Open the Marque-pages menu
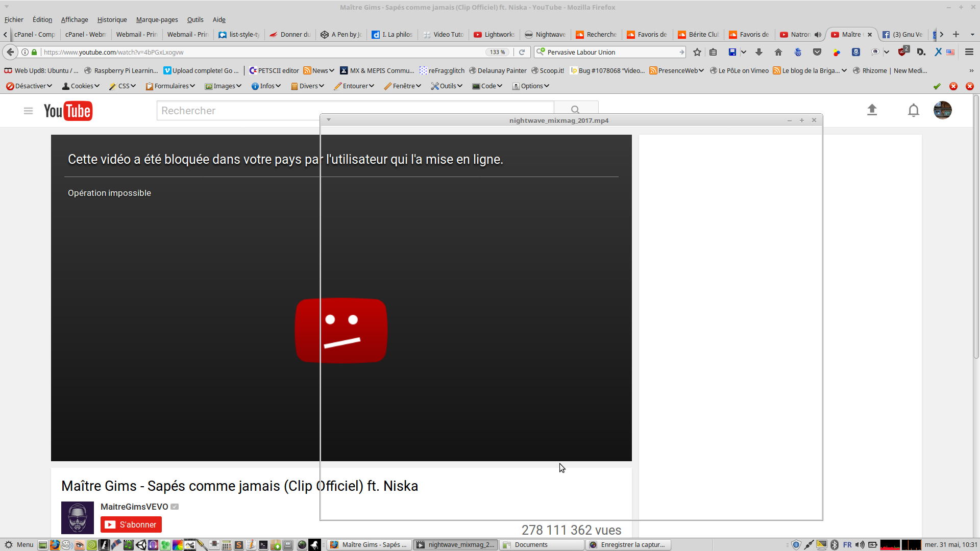Image resolution: width=980 pixels, height=551 pixels. [x=157, y=20]
